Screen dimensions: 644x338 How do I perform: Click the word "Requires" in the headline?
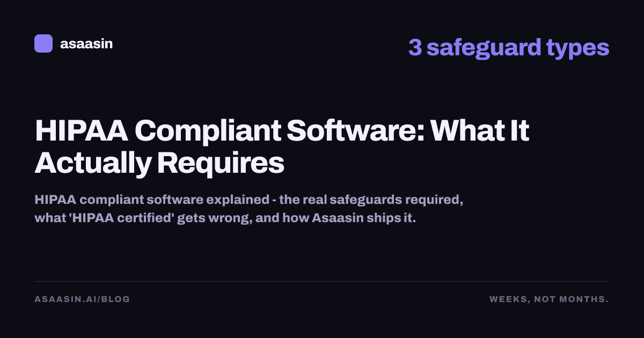221,164
